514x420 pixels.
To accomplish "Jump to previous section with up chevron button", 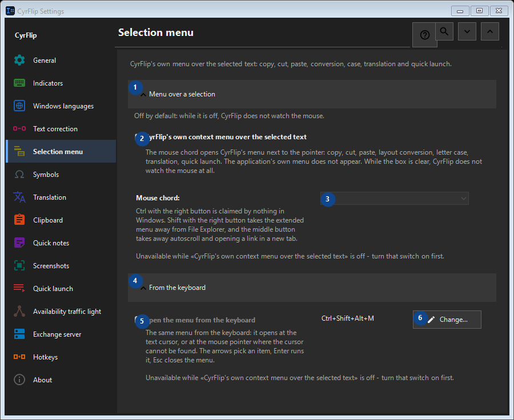I will (490, 31).
